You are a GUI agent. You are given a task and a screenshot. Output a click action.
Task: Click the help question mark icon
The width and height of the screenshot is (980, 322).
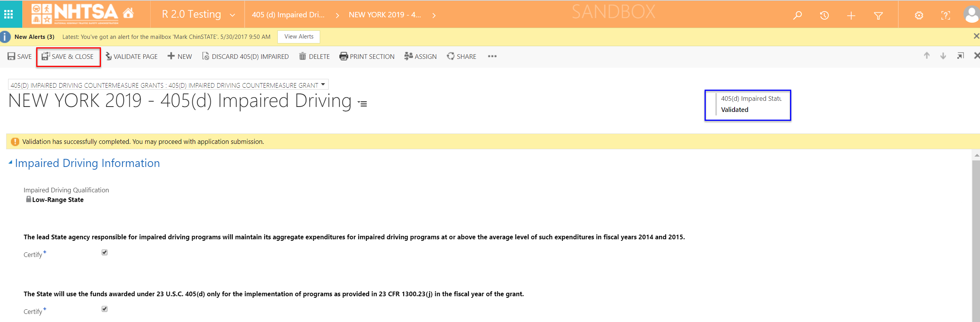point(945,15)
